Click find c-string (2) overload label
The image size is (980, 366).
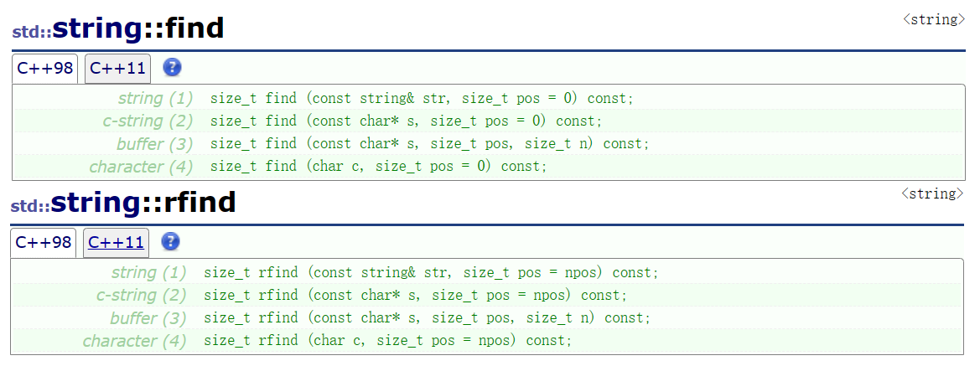pos(148,121)
